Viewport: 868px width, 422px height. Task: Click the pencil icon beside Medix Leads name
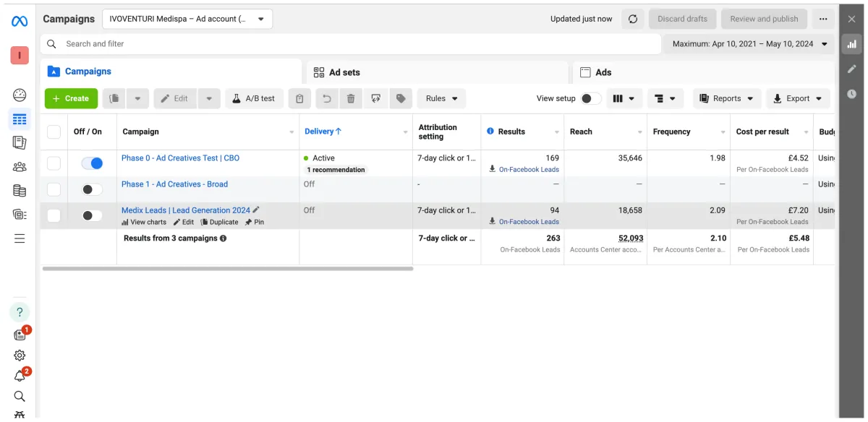(256, 210)
